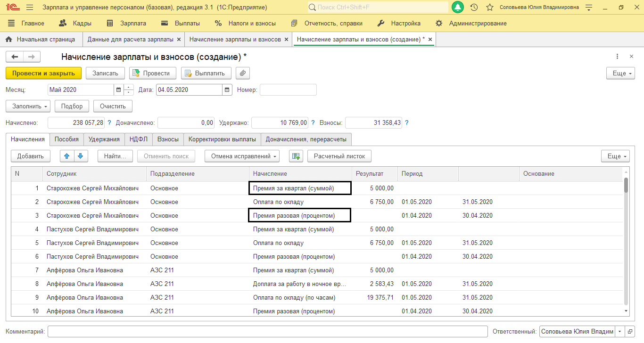Open the Отмена исправлений dropdown

pos(242,156)
